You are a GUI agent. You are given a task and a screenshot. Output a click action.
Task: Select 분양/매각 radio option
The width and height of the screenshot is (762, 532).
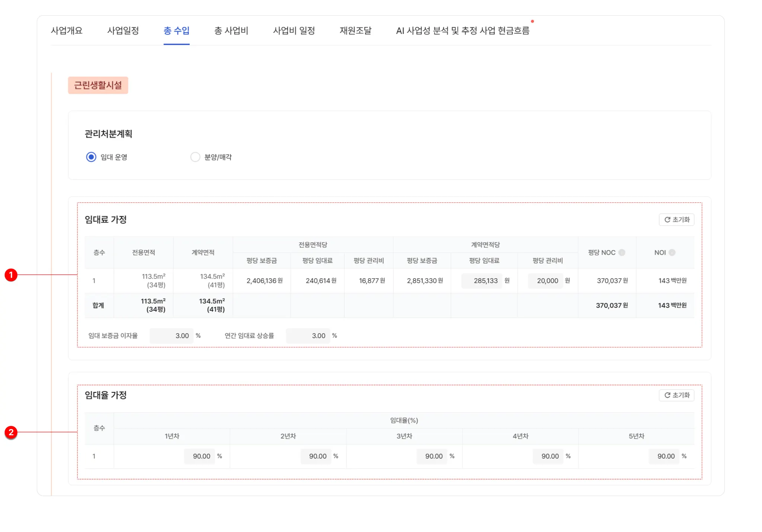(195, 157)
